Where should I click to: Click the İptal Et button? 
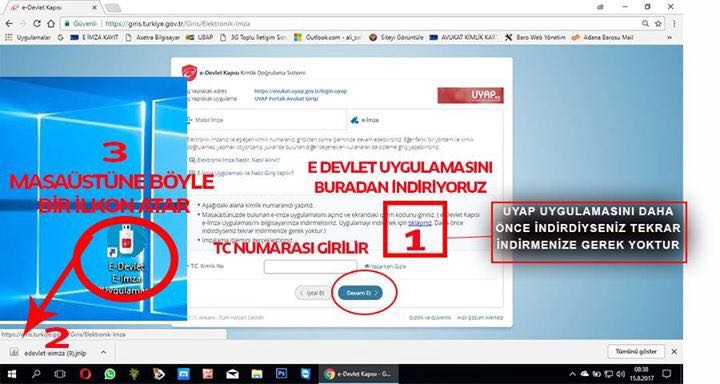312,293
